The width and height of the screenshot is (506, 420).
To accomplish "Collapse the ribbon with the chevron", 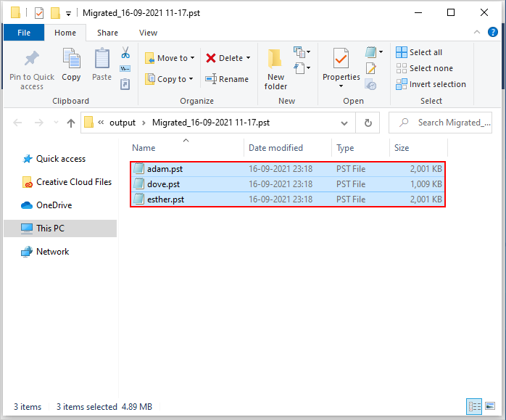I will 476,32.
